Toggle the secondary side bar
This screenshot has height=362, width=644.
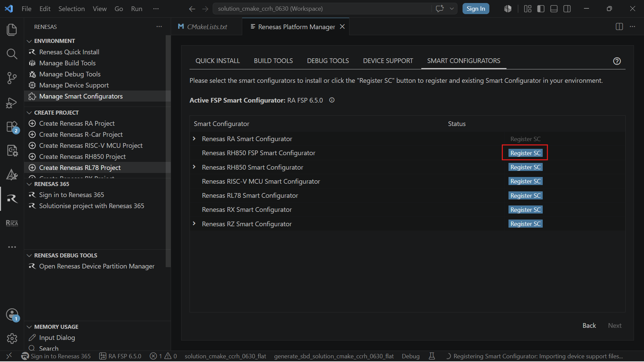567,9
